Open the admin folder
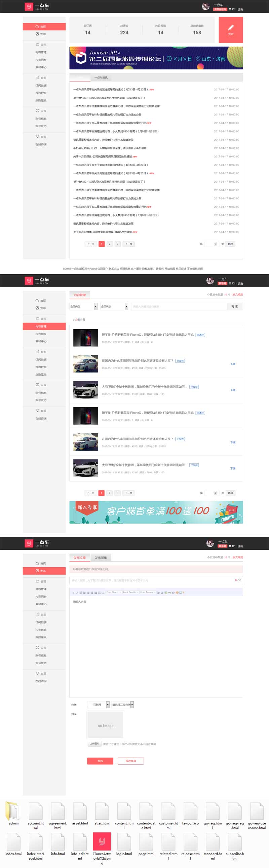Image resolution: width=269 pixels, height=868 pixels. [x=13, y=813]
